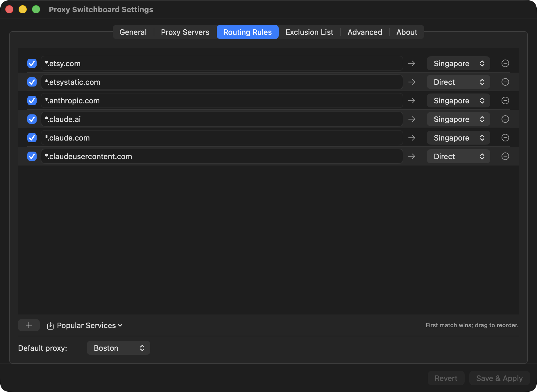Remove the *.anthropic.com rule
The height and width of the screenshot is (392, 537).
coord(505,100)
